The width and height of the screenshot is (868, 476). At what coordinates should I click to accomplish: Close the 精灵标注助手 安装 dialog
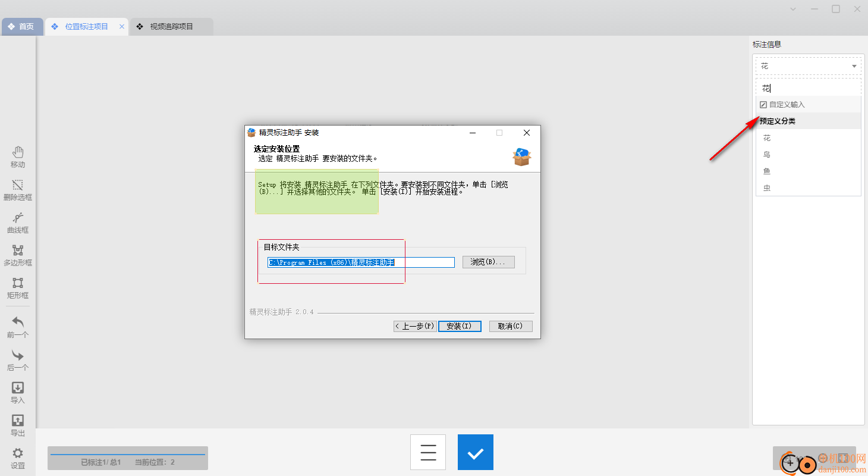(x=527, y=133)
